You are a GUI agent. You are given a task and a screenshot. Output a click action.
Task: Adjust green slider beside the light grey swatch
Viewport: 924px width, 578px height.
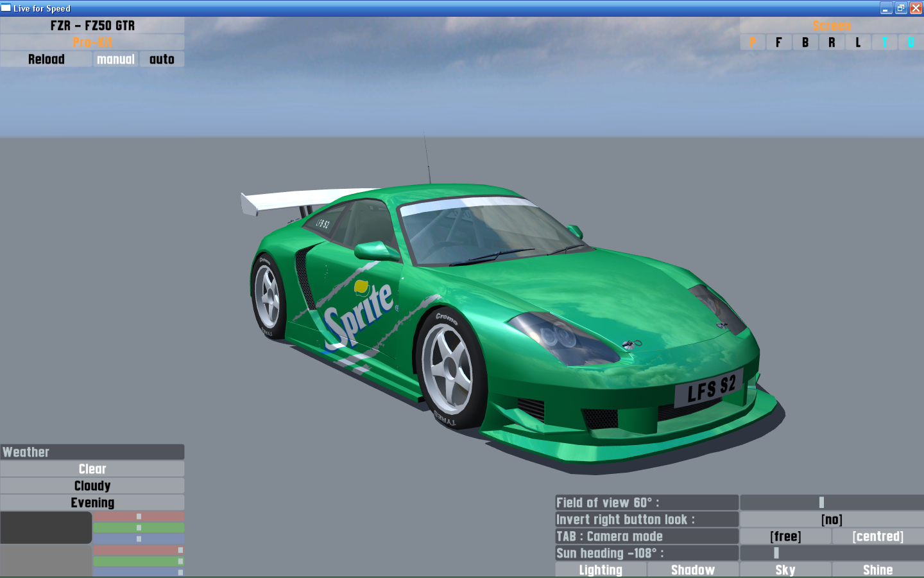coord(139,561)
